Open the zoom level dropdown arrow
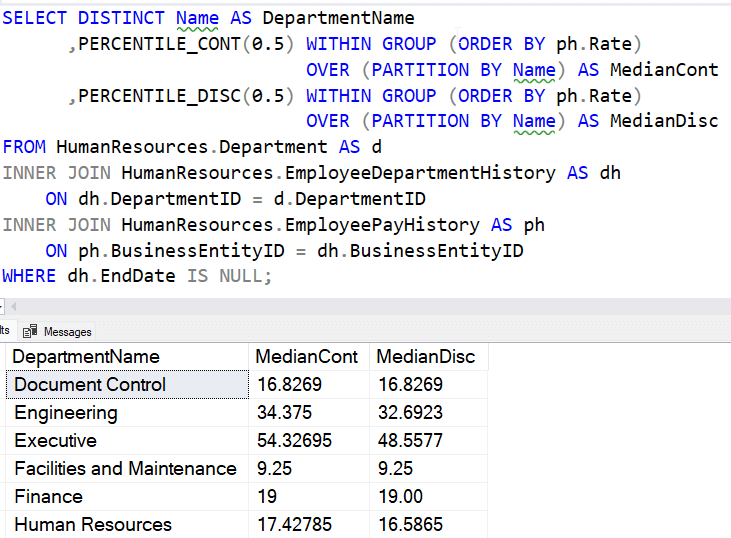The image size is (731, 538). pos(3,305)
